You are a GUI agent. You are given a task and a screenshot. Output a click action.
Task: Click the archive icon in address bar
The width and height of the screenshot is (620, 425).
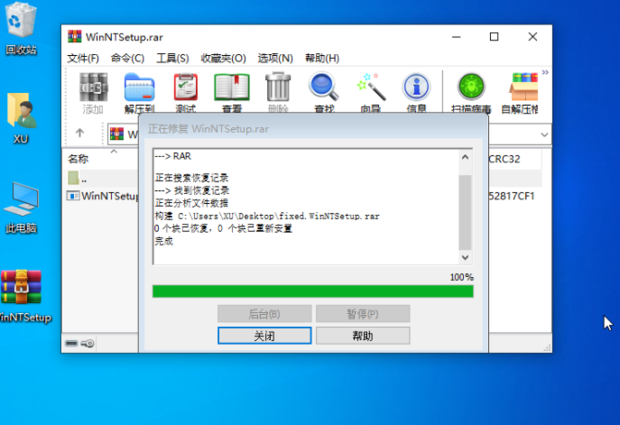(x=117, y=134)
